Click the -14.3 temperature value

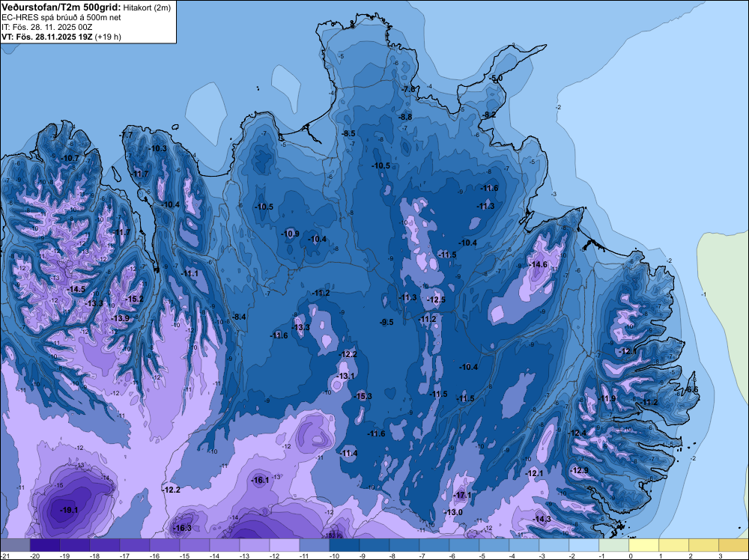click(542, 519)
